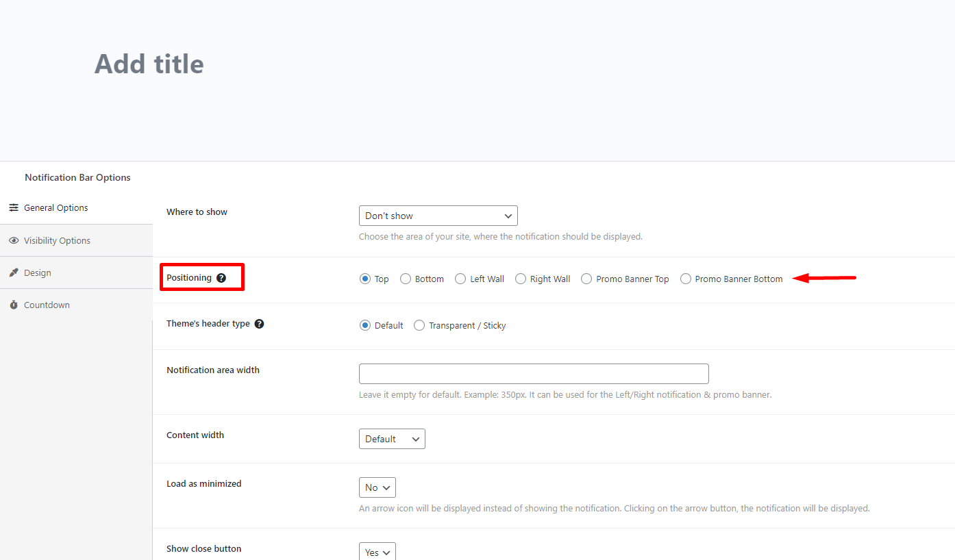Click the paintbrush icon beside Design
Viewport: 955px width, 560px height.
coord(14,272)
